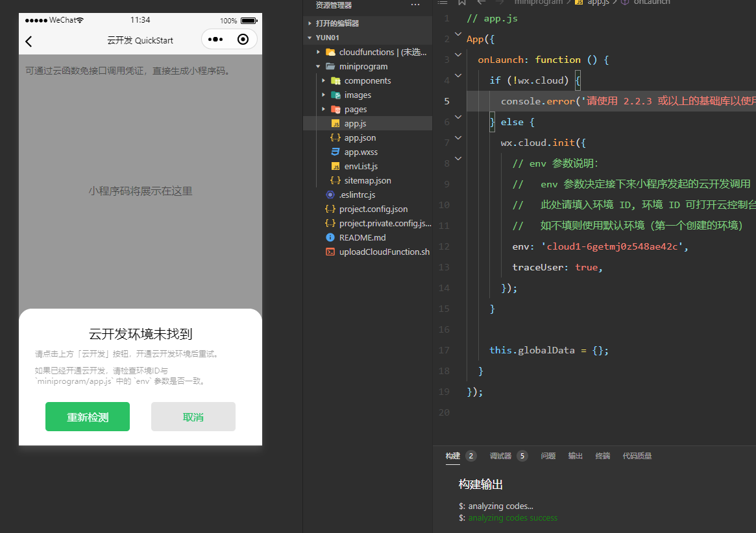Click line 13 traceUser: true
This screenshot has width=756, height=533.
coord(557,267)
